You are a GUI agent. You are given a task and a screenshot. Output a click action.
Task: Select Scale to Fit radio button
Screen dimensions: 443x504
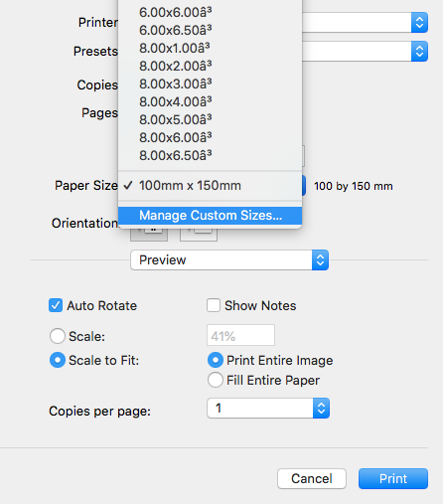pos(58,360)
